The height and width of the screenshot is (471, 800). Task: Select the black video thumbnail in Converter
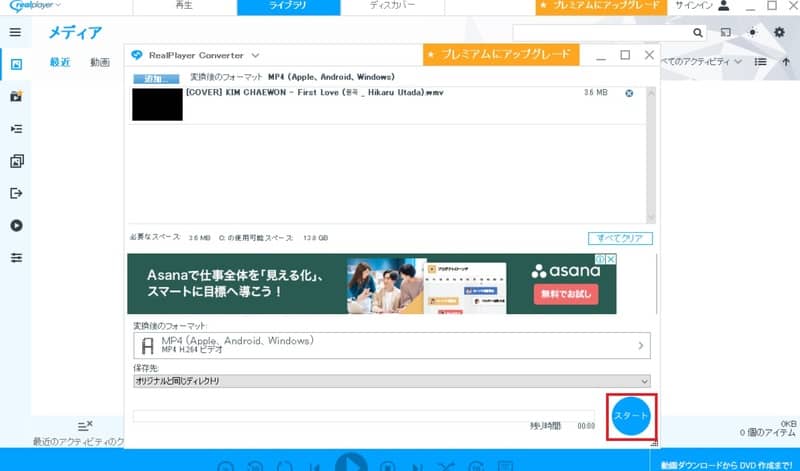[157, 105]
